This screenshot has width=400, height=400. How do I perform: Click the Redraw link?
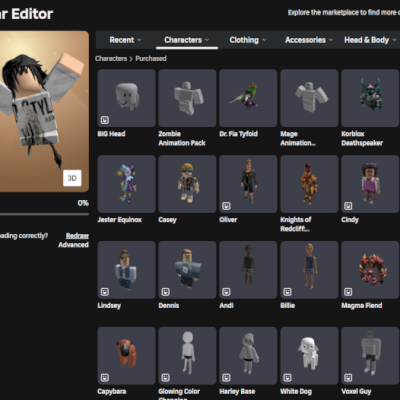coord(77,236)
